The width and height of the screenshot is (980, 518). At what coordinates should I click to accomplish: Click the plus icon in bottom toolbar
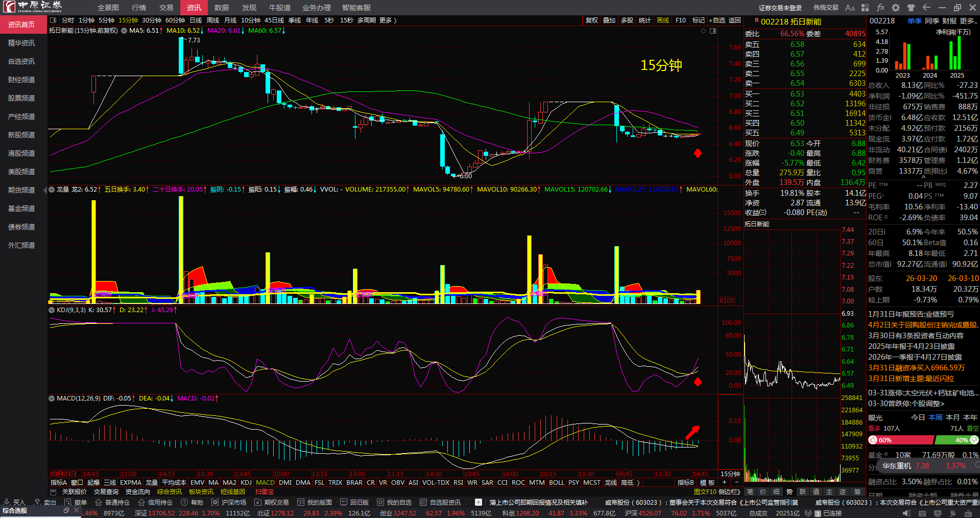(478, 502)
